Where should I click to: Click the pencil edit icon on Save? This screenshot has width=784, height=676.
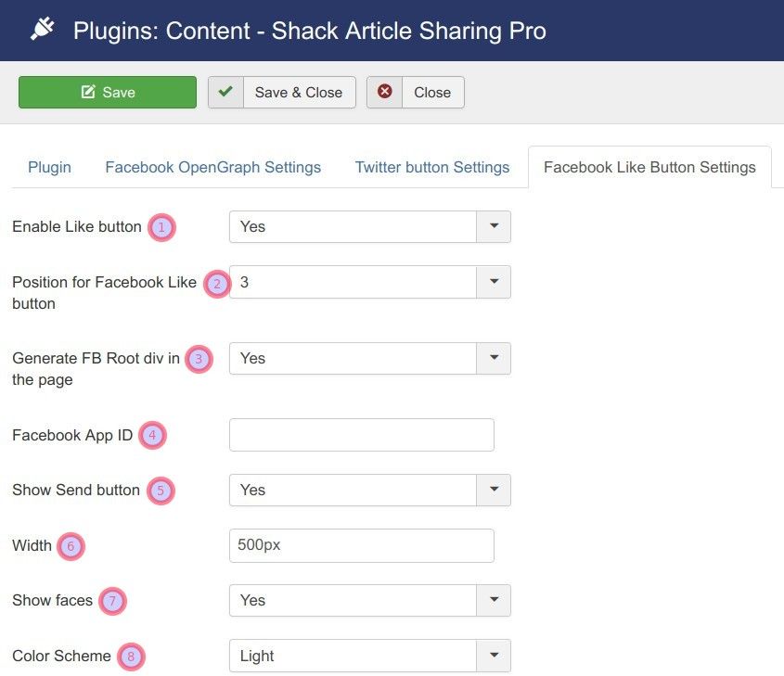pyautogui.click(x=88, y=92)
